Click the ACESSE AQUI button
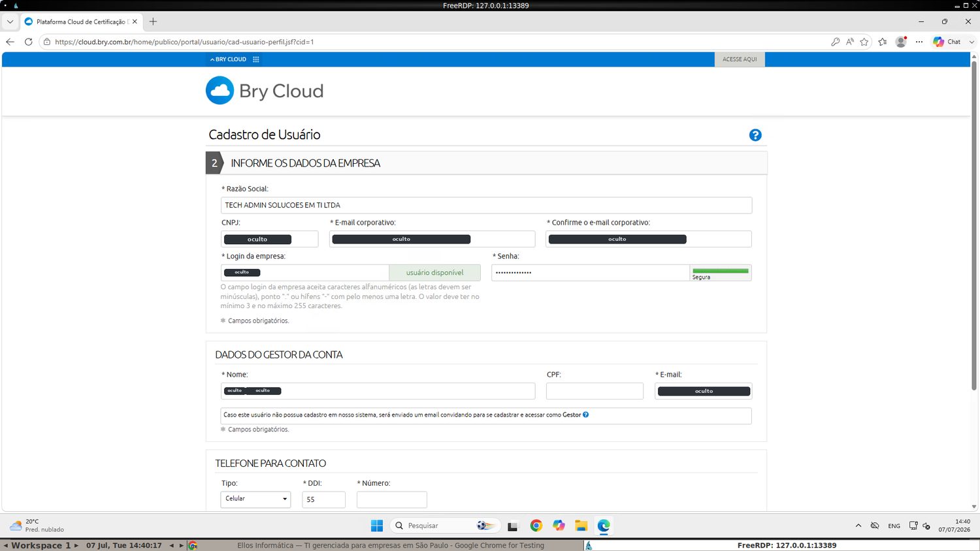The image size is (980, 551). pos(740,59)
